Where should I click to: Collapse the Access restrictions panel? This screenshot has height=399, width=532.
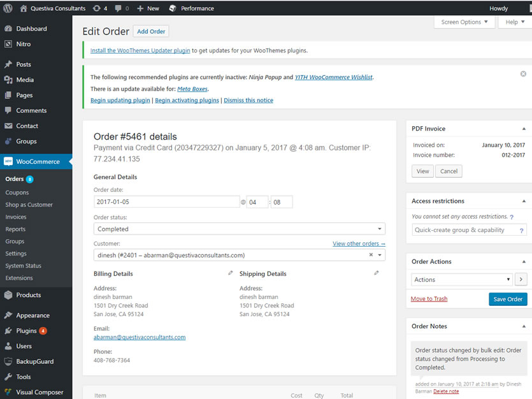[524, 201]
